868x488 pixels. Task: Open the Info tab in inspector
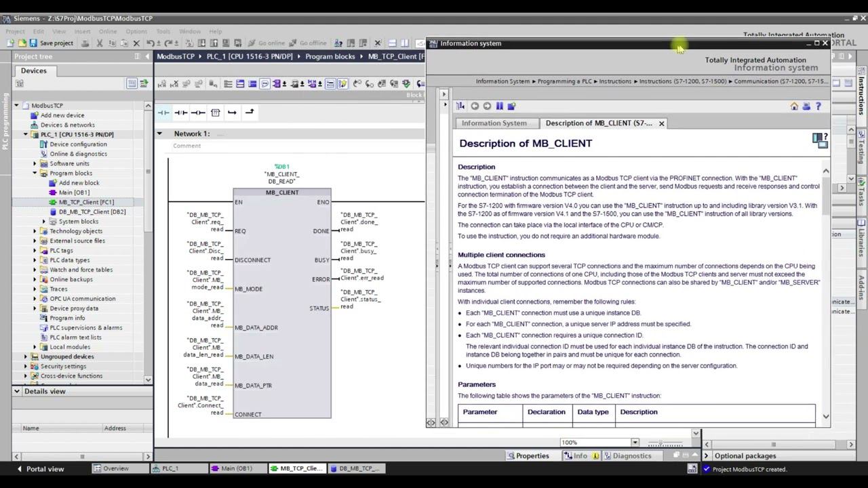point(580,455)
